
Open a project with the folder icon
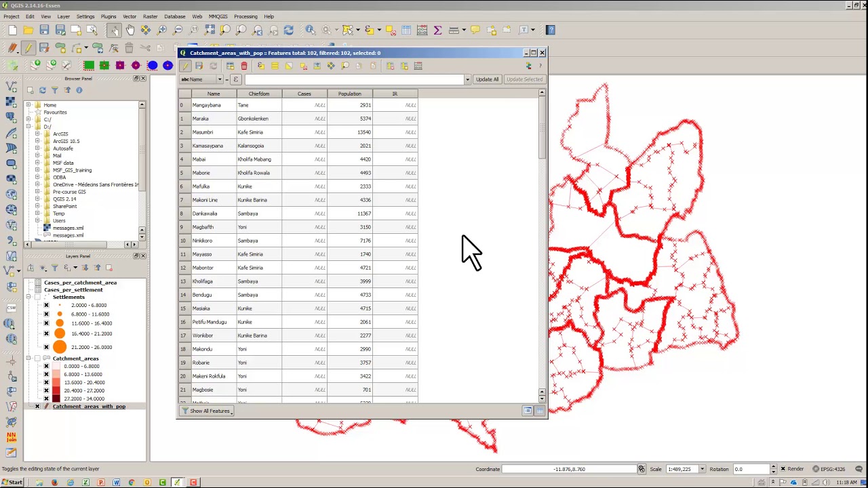28,30
